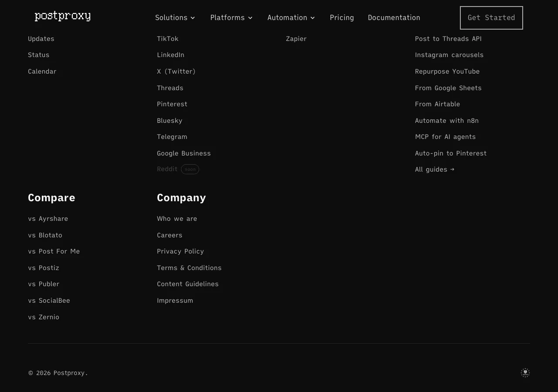
Task: Open the Status footer link
Action: tap(39, 55)
